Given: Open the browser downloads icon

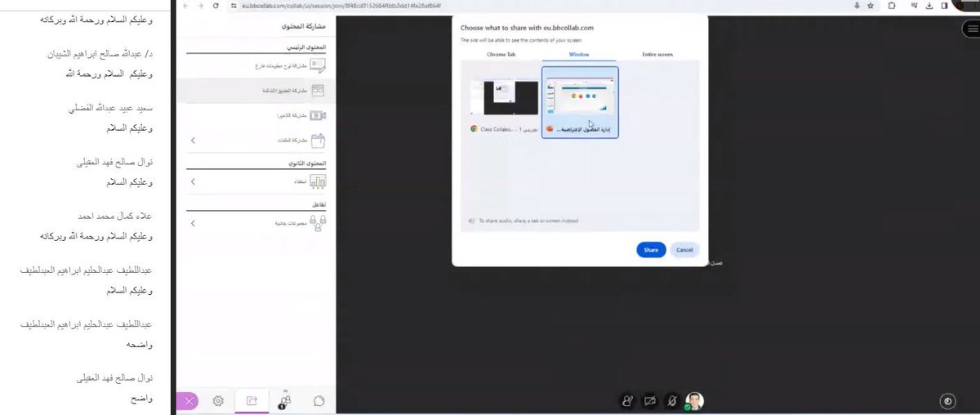Looking at the screenshot, I should 931,6.
